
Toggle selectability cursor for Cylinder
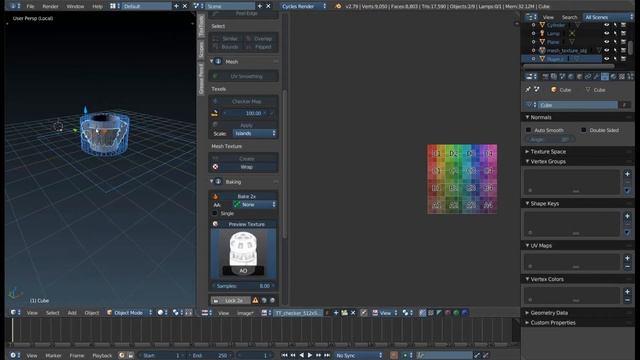point(615,25)
